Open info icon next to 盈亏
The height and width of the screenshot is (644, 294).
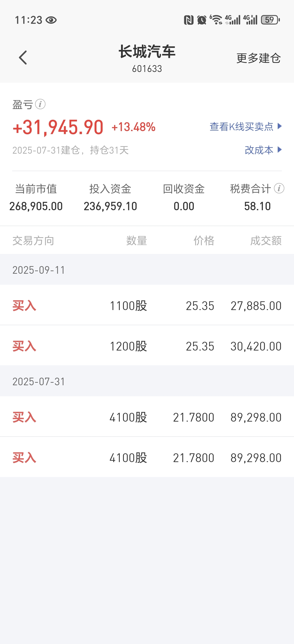pos(40,104)
